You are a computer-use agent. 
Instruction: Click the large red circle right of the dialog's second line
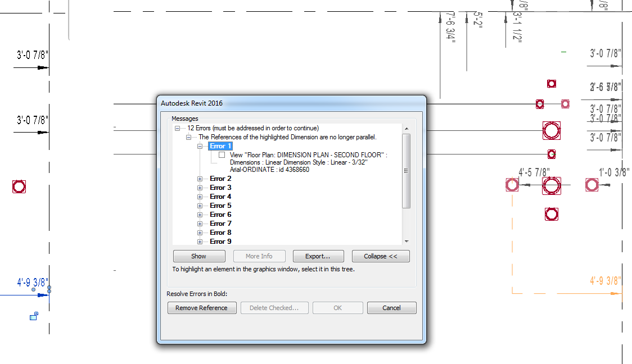point(552,130)
